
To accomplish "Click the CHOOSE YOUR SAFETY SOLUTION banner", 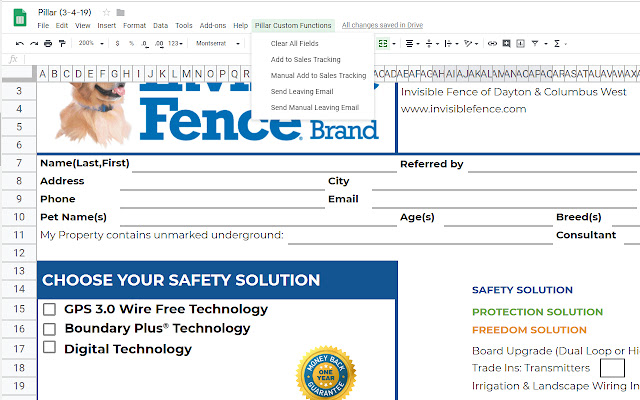I will [217, 280].
